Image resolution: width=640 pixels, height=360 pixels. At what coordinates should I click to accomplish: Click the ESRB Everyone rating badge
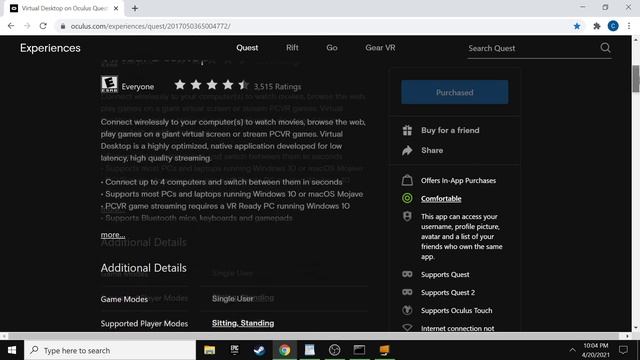click(x=109, y=84)
